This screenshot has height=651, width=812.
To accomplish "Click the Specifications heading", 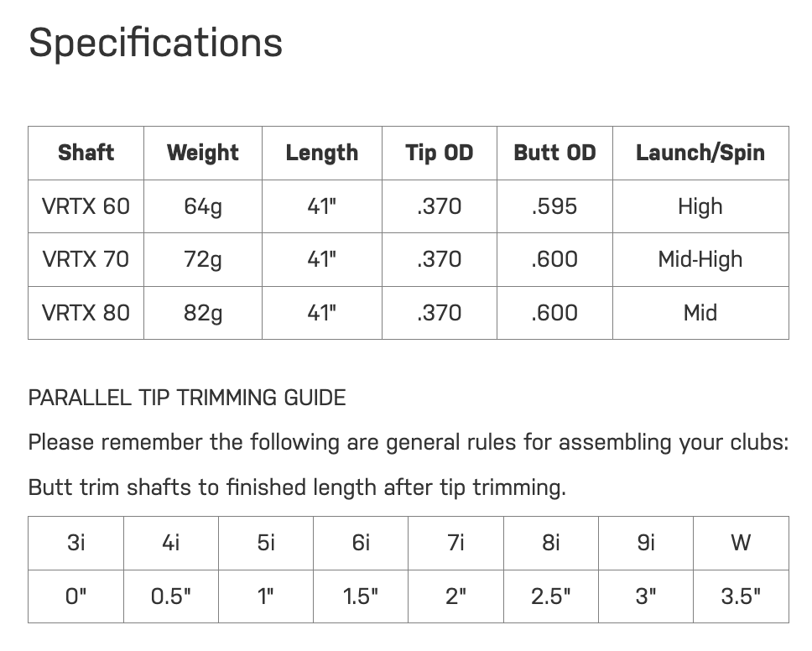I will tap(156, 43).
